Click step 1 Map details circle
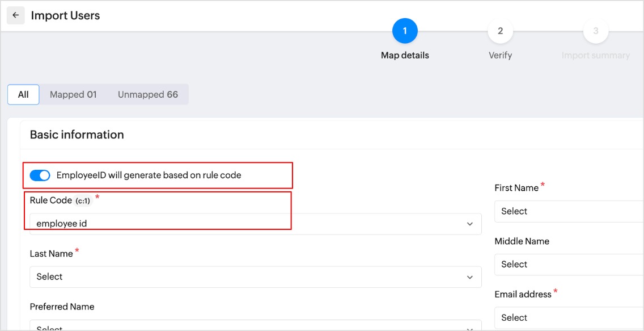The image size is (644, 331). point(405,31)
